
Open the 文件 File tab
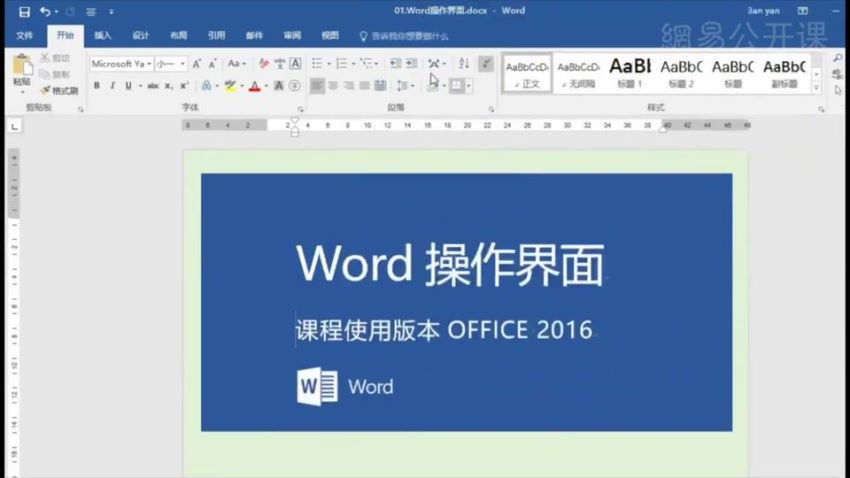(x=24, y=36)
